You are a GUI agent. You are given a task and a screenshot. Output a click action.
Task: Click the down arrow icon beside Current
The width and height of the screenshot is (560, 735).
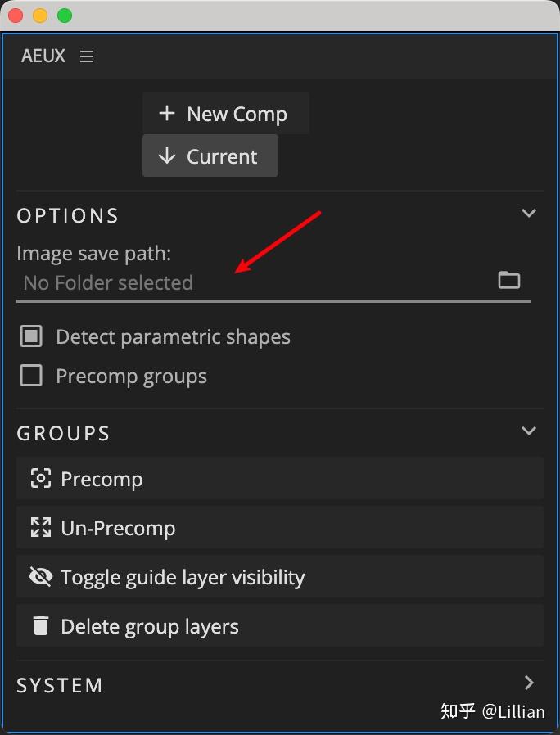(167, 156)
